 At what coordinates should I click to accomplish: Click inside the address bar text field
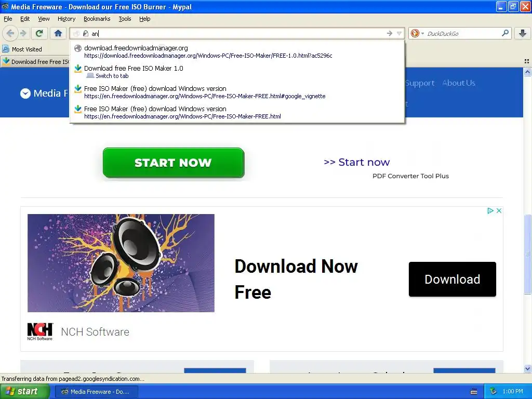pos(237,33)
